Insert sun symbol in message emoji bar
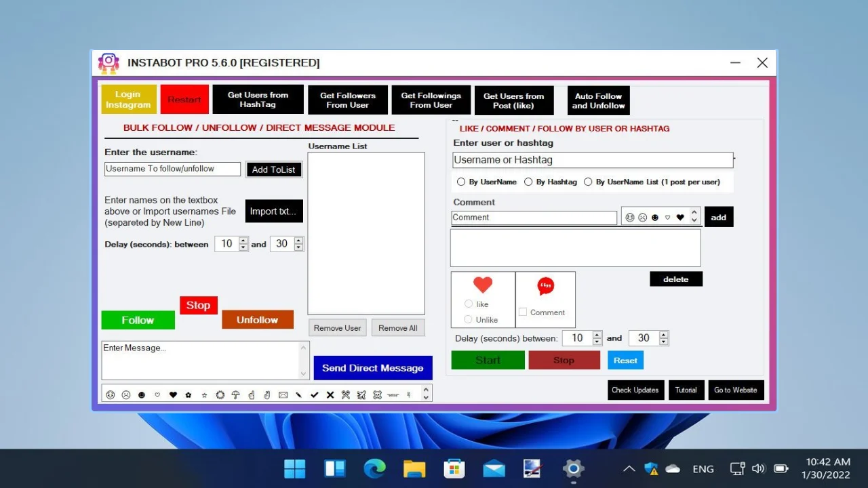This screenshot has width=868, height=488. [220, 394]
